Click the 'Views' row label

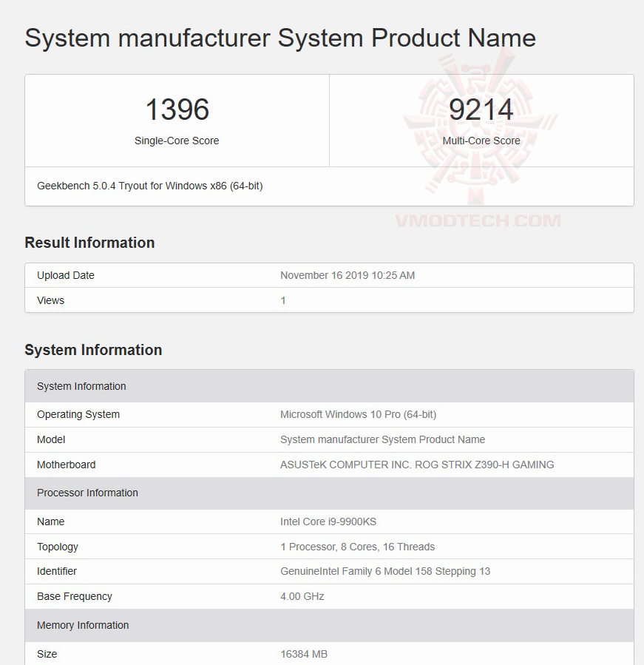pyautogui.click(x=50, y=300)
